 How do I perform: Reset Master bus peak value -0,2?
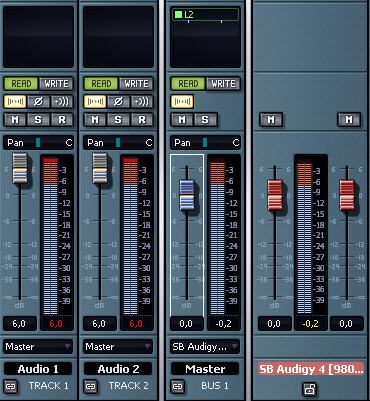(223, 324)
